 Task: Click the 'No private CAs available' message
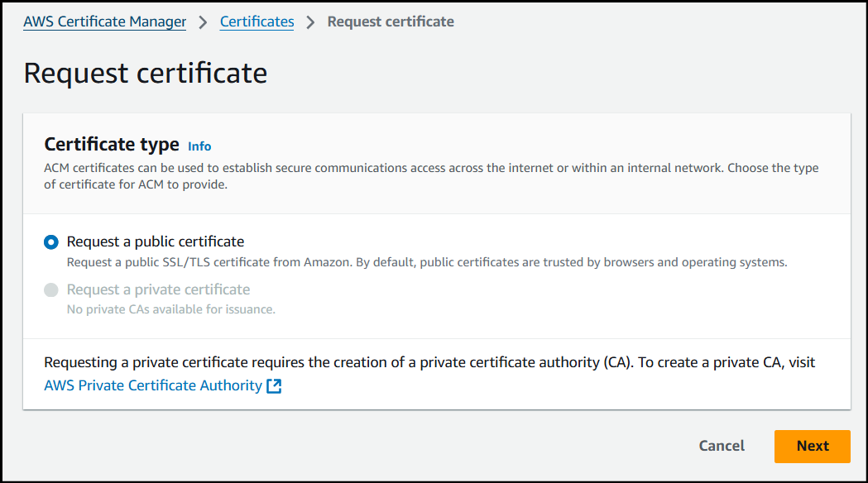(x=170, y=309)
